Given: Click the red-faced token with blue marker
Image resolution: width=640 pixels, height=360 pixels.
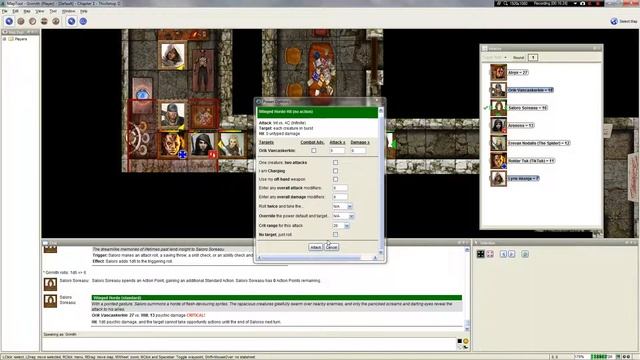Looking at the screenshot, I should click(x=172, y=145).
